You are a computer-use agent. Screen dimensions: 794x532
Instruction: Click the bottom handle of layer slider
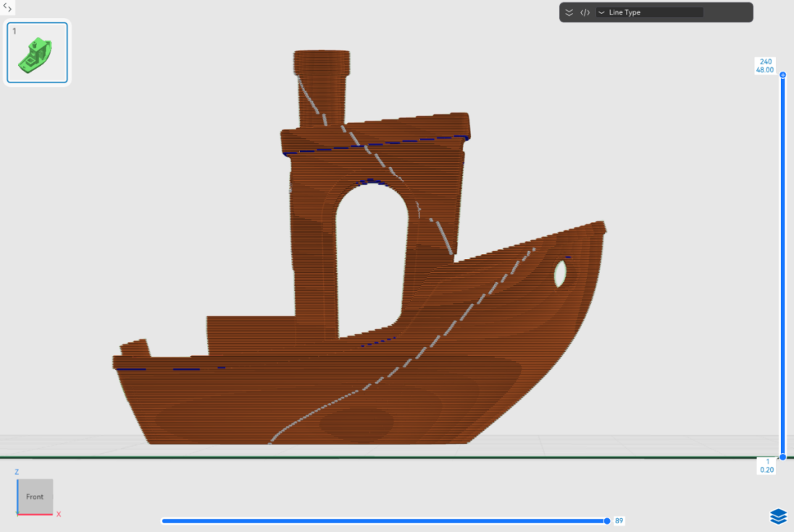(782, 457)
